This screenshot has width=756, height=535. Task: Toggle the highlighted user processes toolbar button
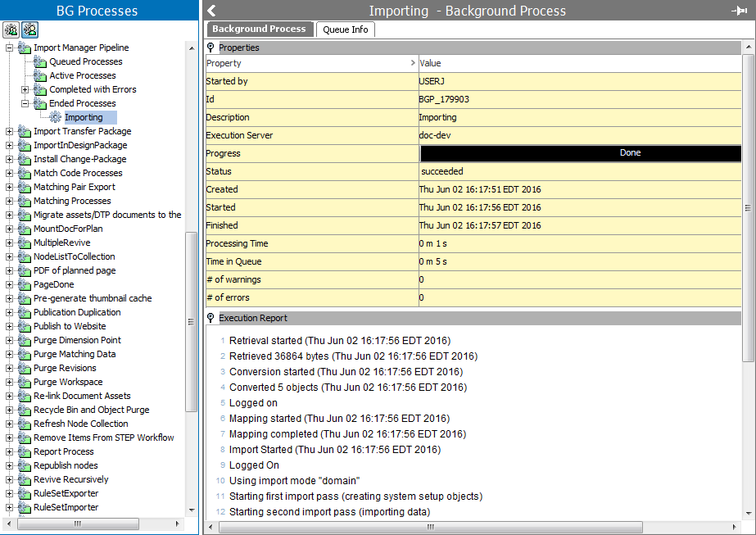[x=29, y=29]
